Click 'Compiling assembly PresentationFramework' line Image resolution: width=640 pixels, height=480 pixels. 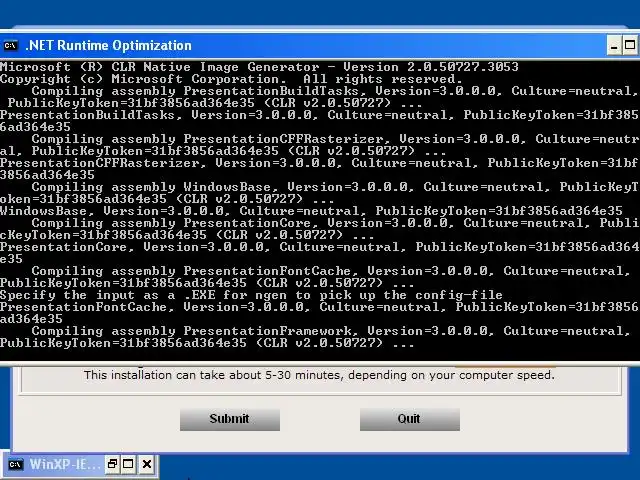(331, 331)
